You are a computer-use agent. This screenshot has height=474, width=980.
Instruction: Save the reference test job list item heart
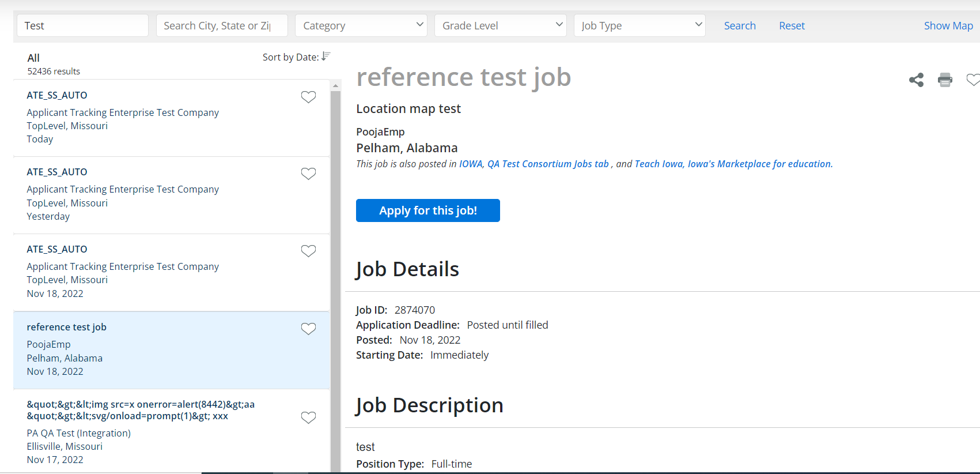coord(308,329)
